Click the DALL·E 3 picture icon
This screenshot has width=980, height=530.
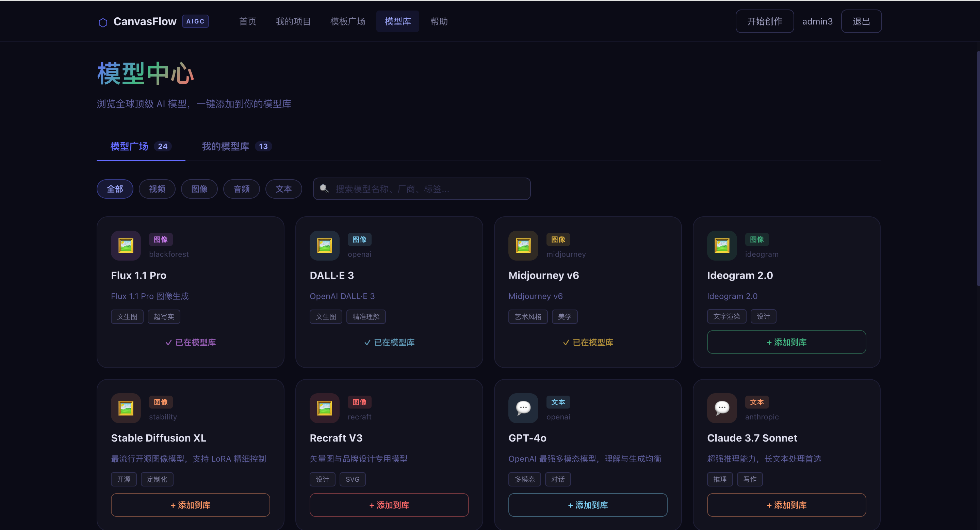(x=324, y=246)
